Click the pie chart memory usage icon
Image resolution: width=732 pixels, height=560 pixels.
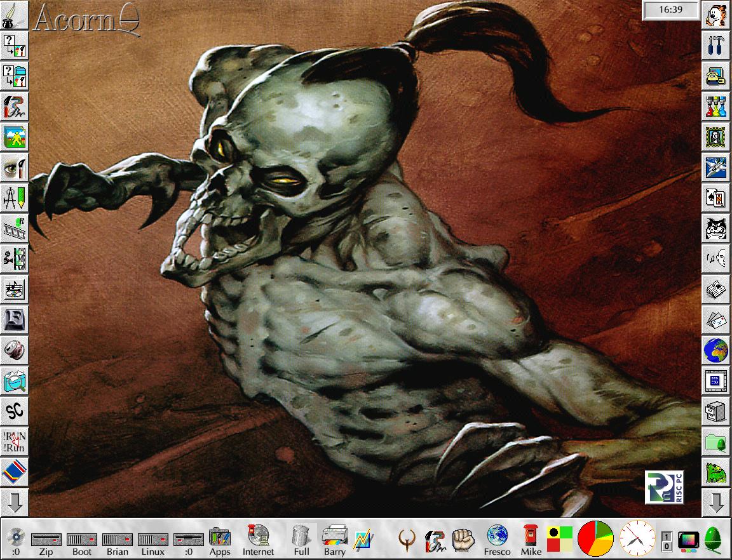(x=595, y=539)
